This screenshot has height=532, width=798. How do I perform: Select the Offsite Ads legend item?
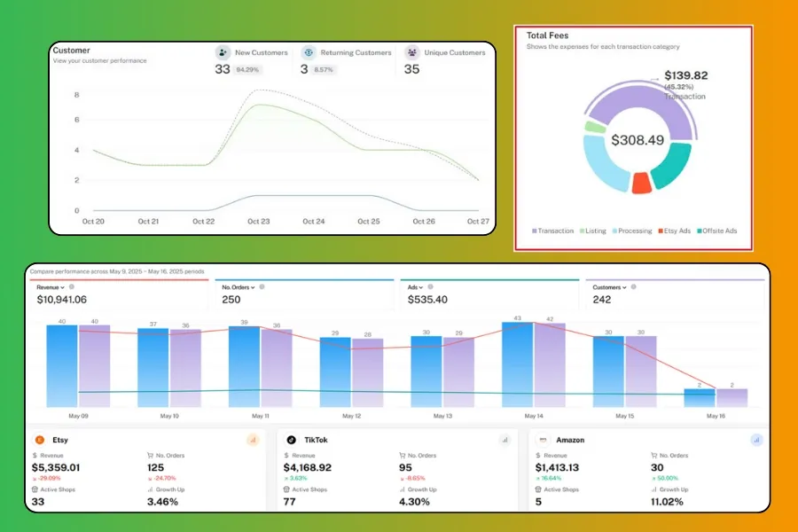point(716,231)
